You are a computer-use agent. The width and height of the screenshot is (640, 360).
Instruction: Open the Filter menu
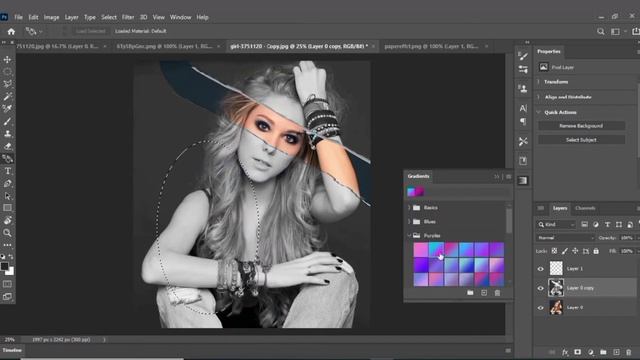pos(128,17)
